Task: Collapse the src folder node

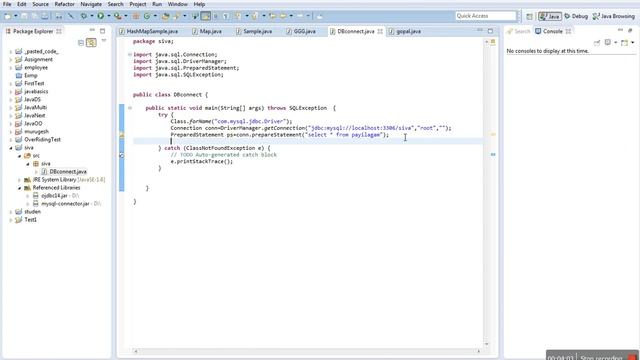Action: tap(19, 156)
